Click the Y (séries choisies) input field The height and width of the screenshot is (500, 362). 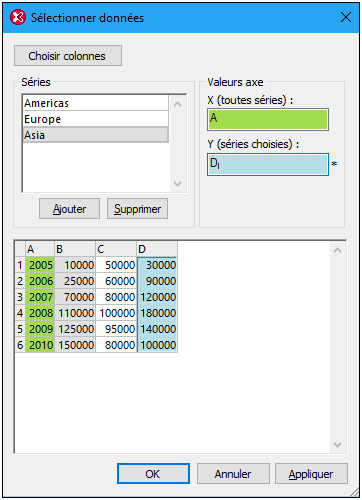pyautogui.click(x=268, y=164)
